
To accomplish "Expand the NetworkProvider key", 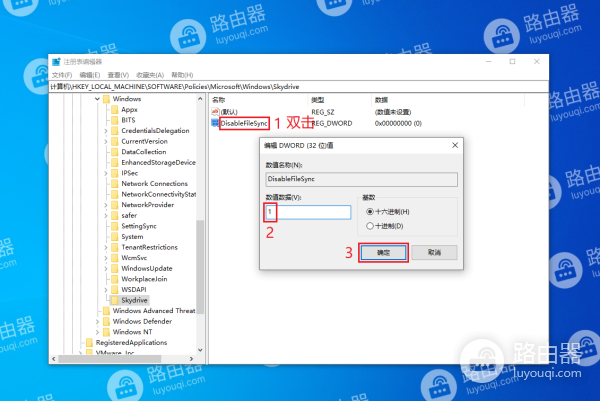I will 106,205.
